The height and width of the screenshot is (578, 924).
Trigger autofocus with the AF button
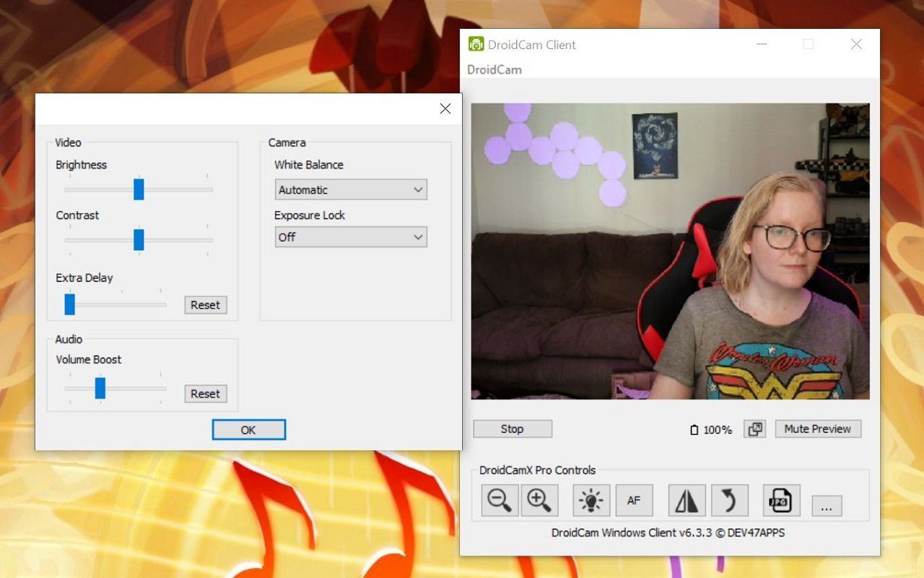(x=634, y=500)
